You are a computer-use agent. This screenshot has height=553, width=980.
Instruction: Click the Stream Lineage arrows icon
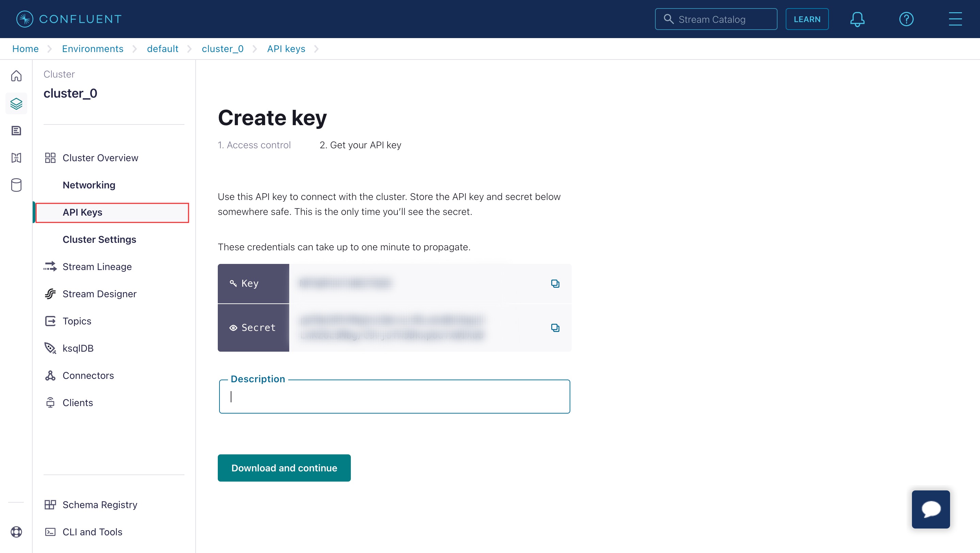pyautogui.click(x=50, y=267)
